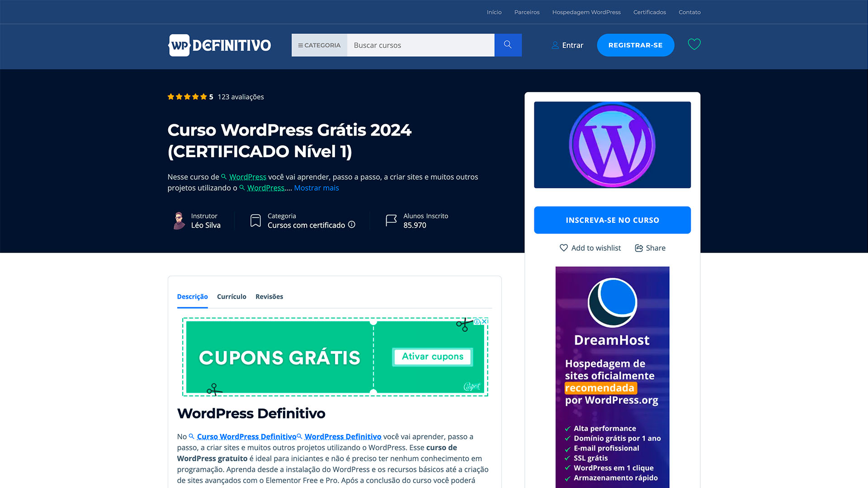This screenshot has height=488, width=868.
Task: Click the WordPress Definitivo heading
Action: [251, 413]
